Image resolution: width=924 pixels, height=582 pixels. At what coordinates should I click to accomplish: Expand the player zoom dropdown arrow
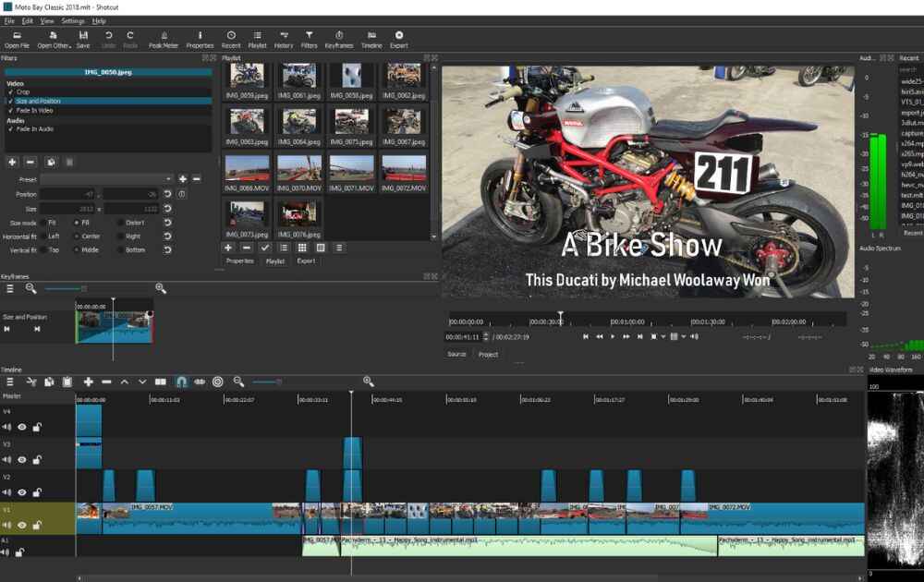pyautogui.click(x=663, y=337)
